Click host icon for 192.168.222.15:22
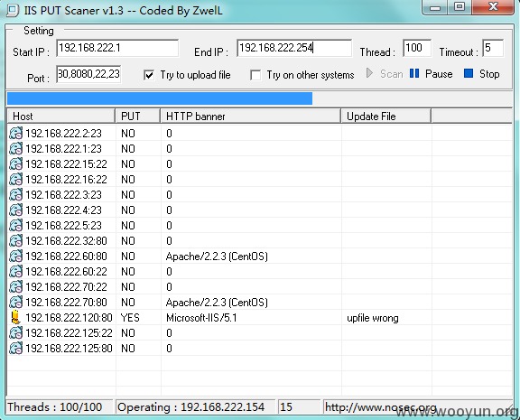The height and width of the screenshot is (420, 520). pyautogui.click(x=15, y=163)
